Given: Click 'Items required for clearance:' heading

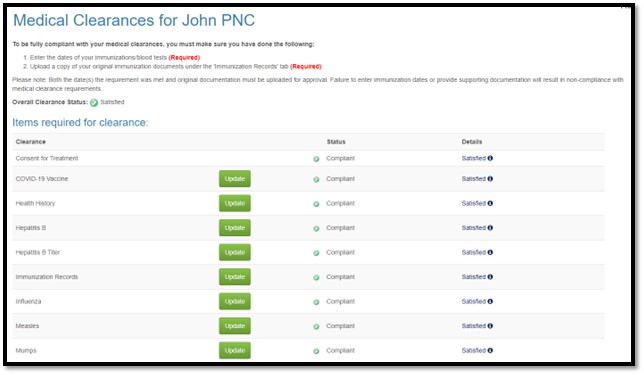Looking at the screenshot, I should click(80, 122).
